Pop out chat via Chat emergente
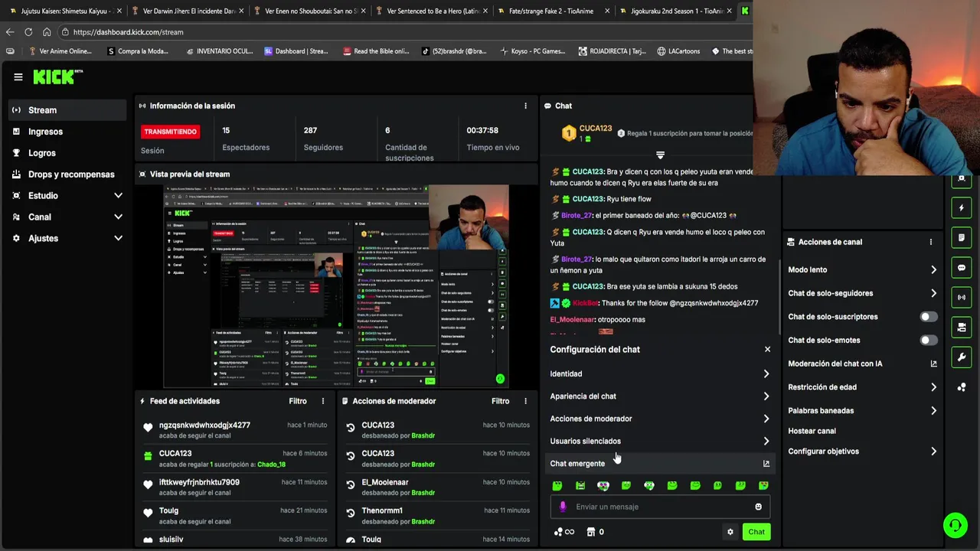 [660, 464]
